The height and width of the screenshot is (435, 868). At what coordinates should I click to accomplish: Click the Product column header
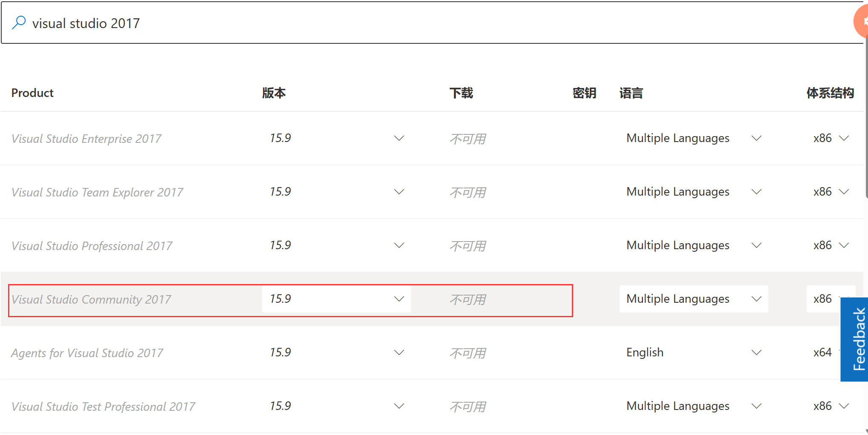click(32, 93)
